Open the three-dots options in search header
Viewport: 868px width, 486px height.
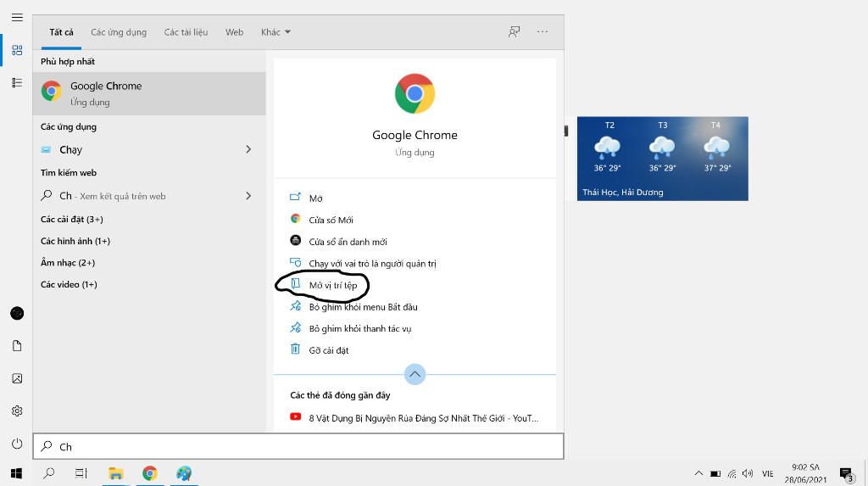542,32
